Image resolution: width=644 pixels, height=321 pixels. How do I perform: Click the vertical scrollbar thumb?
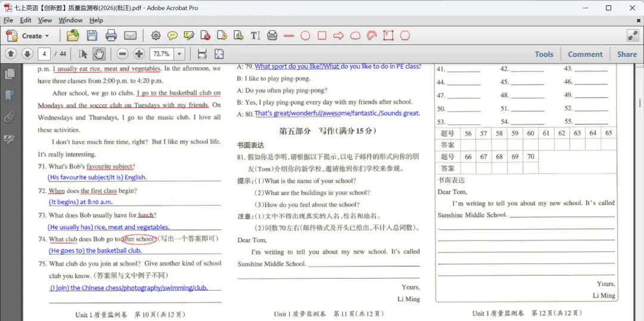click(x=640, y=103)
